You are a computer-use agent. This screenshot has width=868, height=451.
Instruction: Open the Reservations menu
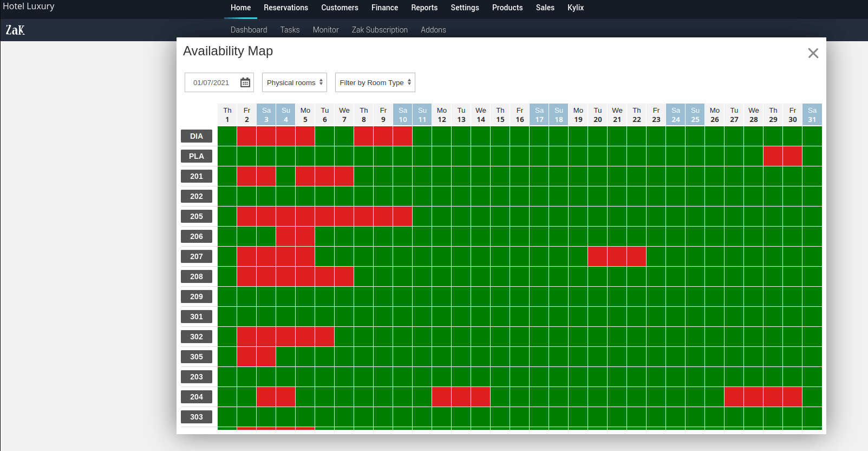[286, 8]
